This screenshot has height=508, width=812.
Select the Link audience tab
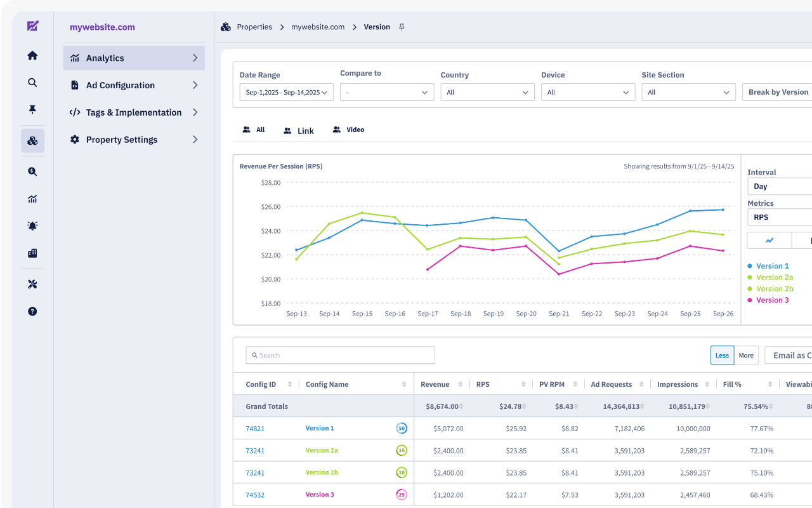click(299, 130)
